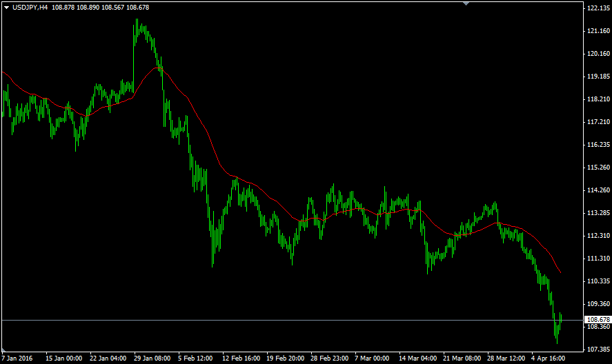Click the 28 Mar 12:00 time label
612x364 pixels.
coord(506,358)
